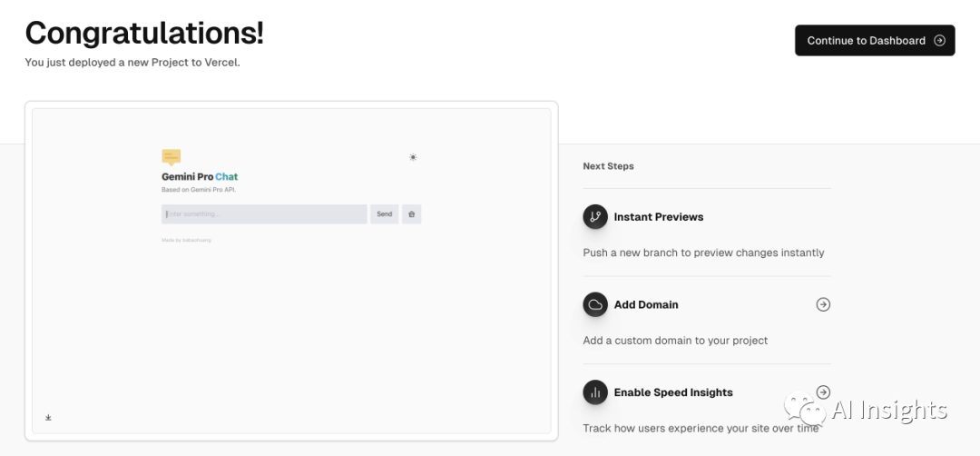The height and width of the screenshot is (456, 980).
Task: Click the download icon at preview bottom
Action: 48,418
